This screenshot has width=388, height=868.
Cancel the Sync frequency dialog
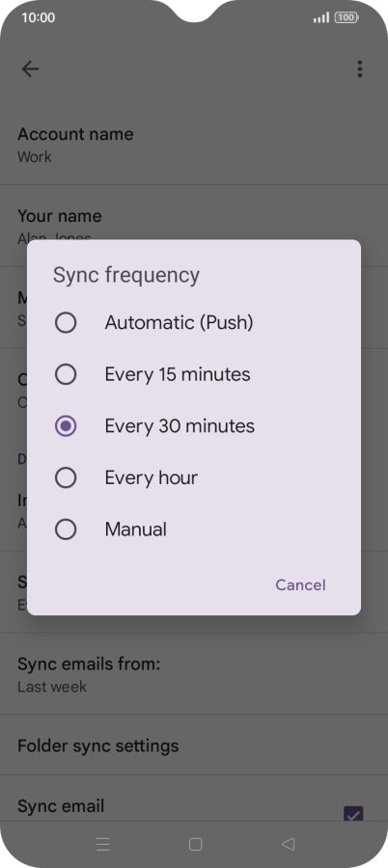point(300,585)
